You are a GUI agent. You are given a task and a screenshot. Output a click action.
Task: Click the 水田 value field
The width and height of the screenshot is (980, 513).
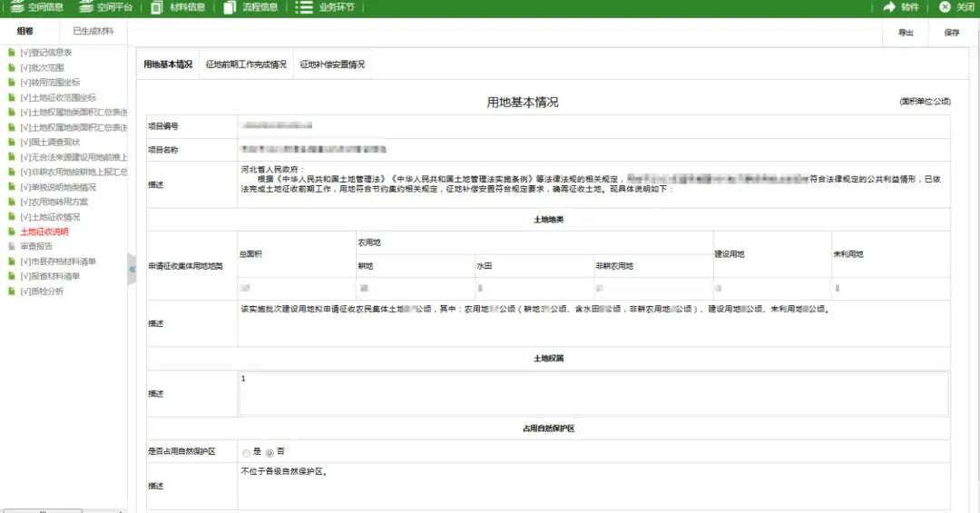(x=534, y=288)
